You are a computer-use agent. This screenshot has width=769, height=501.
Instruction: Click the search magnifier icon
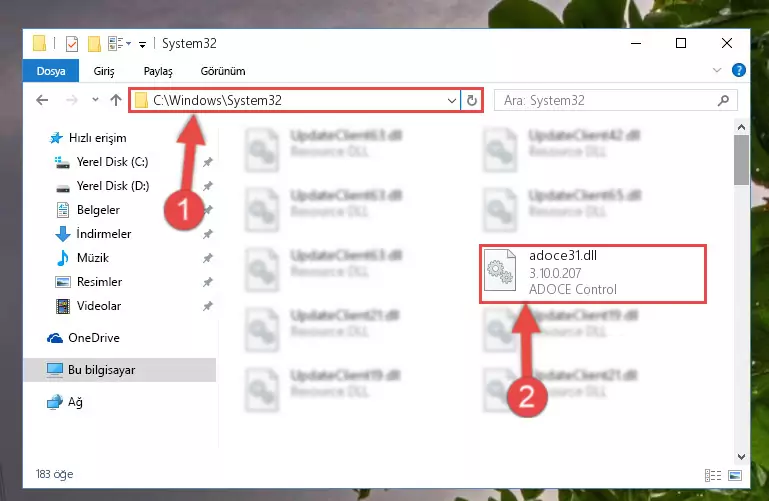tap(723, 100)
